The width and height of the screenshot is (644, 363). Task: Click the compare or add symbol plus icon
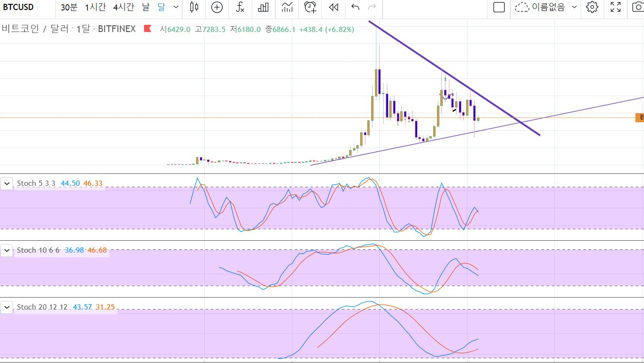[217, 7]
